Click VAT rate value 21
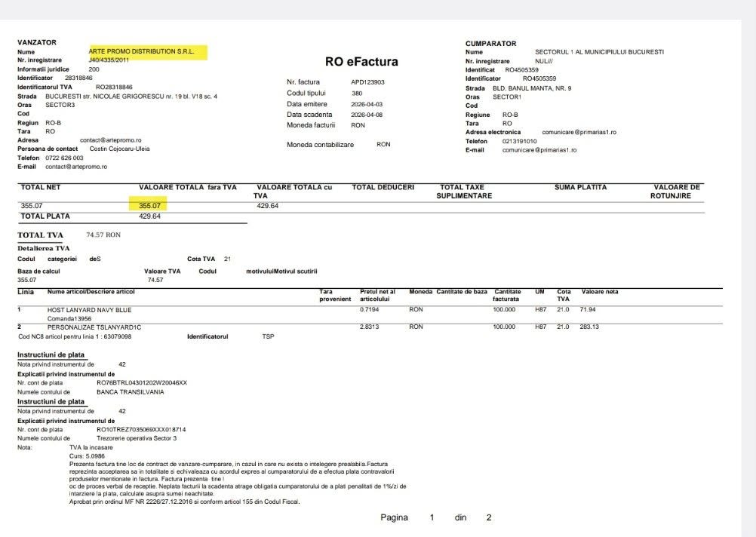Screen dimensions: 756x537 tap(227, 259)
